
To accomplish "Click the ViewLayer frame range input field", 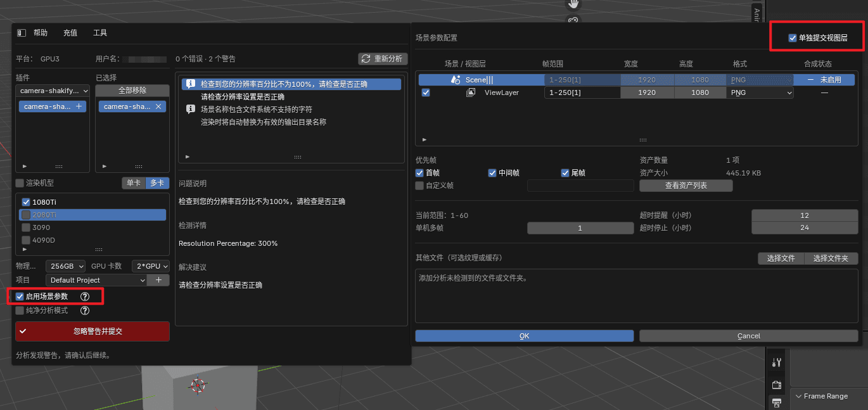I will 582,93.
